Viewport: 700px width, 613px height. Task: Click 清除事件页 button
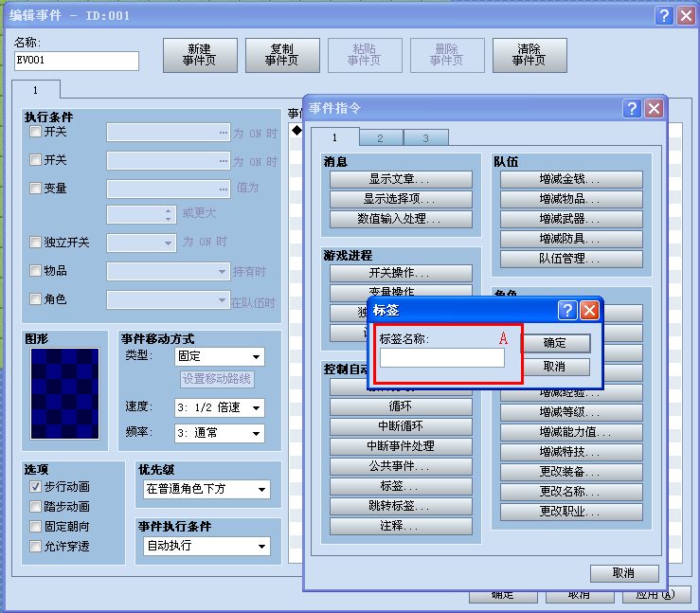[529, 55]
